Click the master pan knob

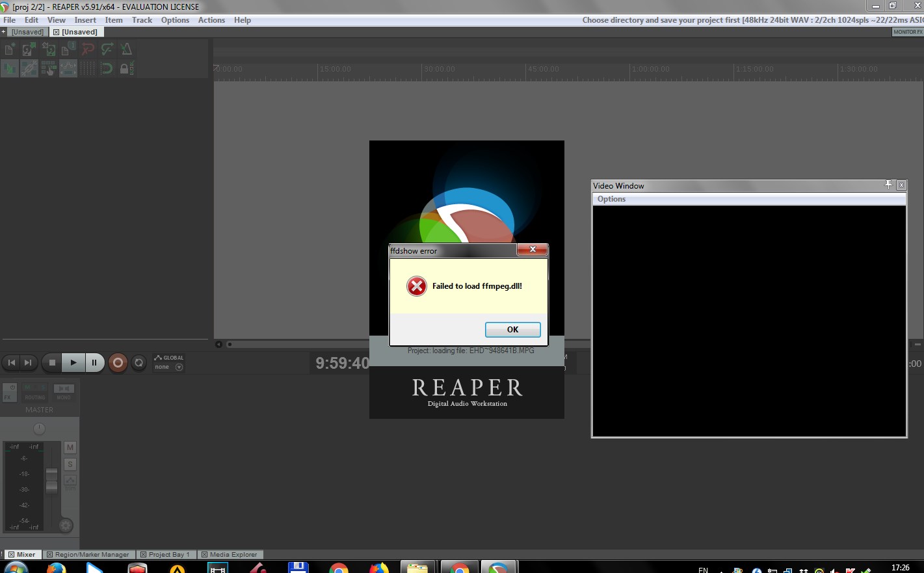pos(39,429)
